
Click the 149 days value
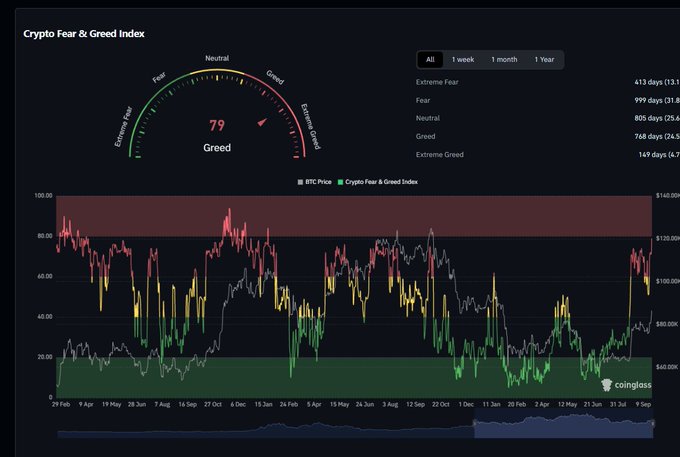(659, 154)
